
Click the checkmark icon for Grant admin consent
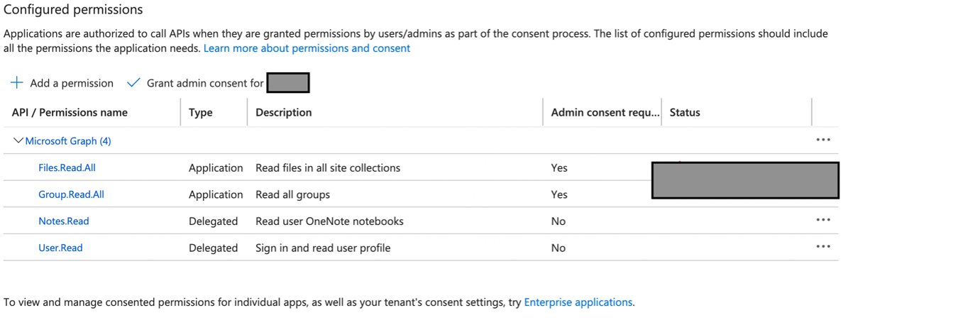click(x=133, y=83)
